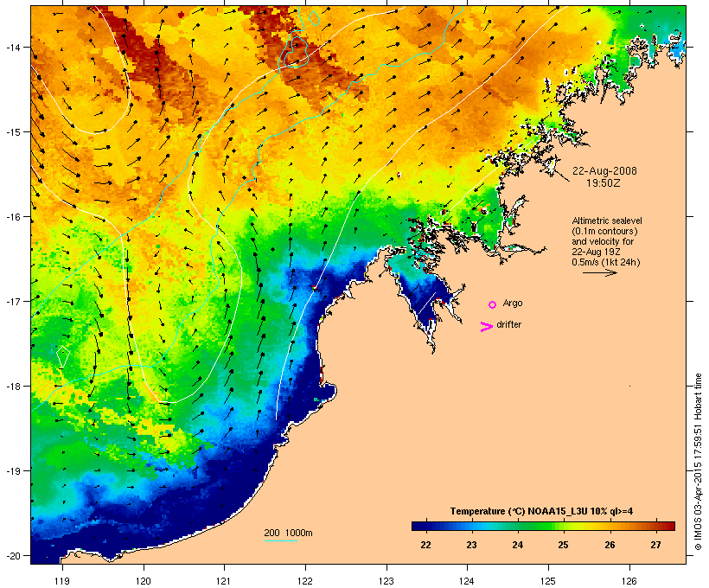Click latitude axis label -18
Viewport: 709px width, 588px height.
(12, 386)
